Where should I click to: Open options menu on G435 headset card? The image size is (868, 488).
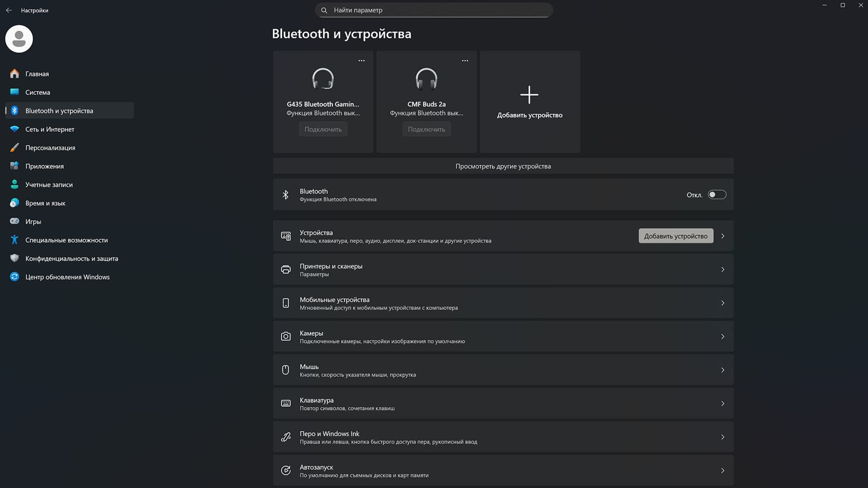361,60
